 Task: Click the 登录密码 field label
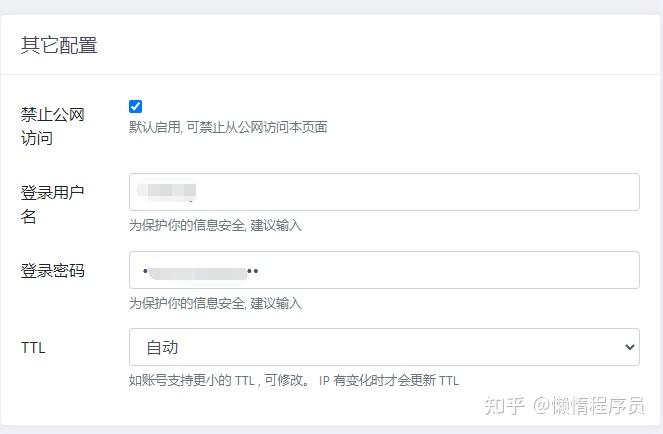click(52, 270)
